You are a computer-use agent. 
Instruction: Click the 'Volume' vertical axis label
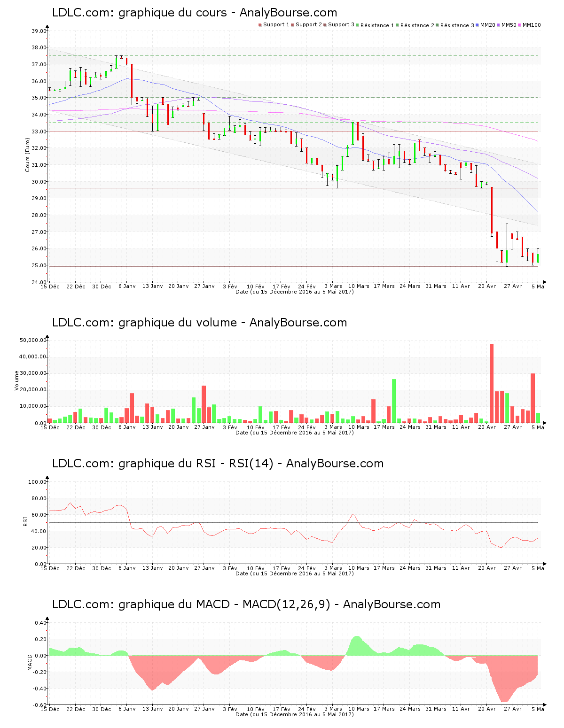click(17, 380)
